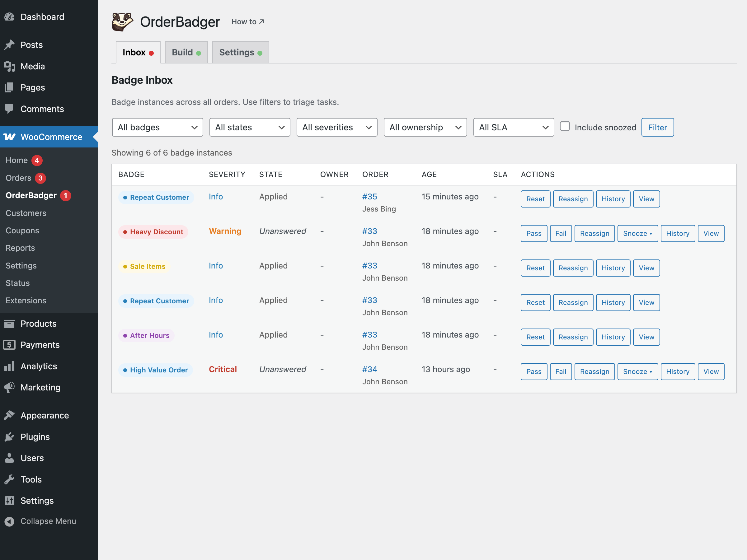Fail the High Value Order badge

tap(561, 372)
